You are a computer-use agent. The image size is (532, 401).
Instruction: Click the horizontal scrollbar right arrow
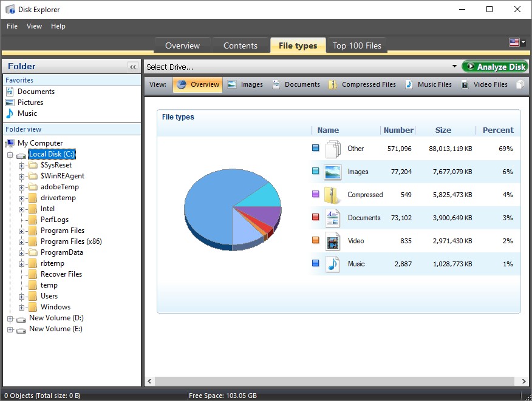(523, 381)
